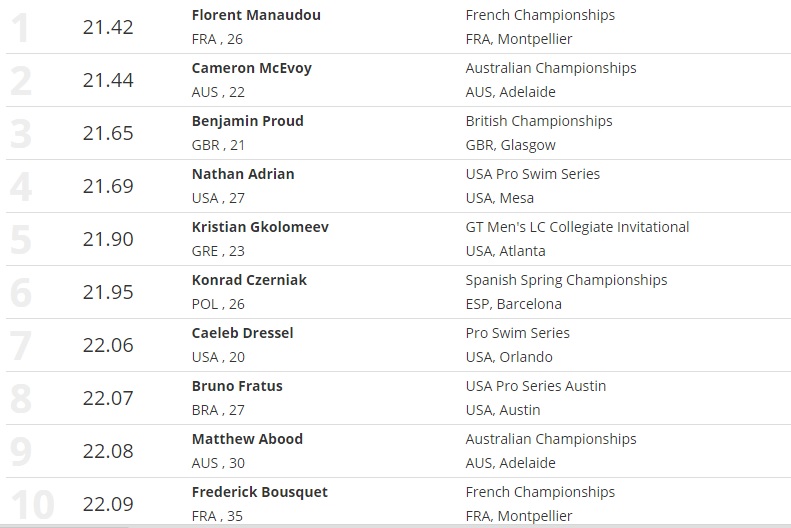Open Cameron McEvoy's profile link
The image size is (791, 528).
pos(253,68)
